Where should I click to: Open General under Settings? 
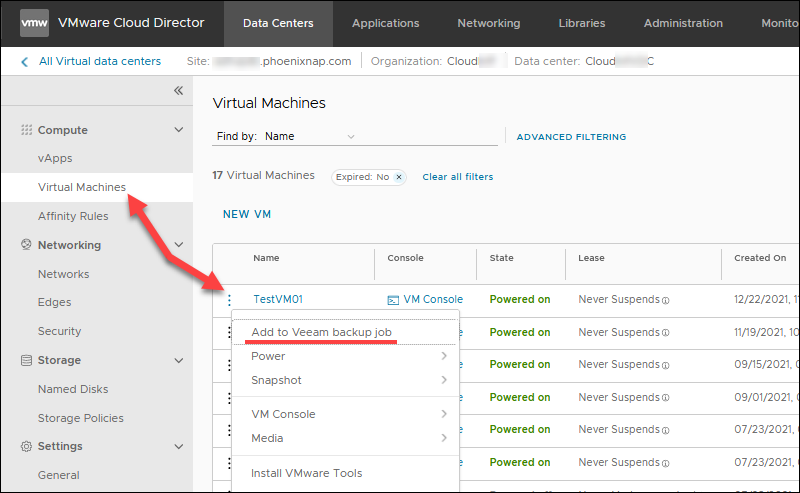(59, 475)
